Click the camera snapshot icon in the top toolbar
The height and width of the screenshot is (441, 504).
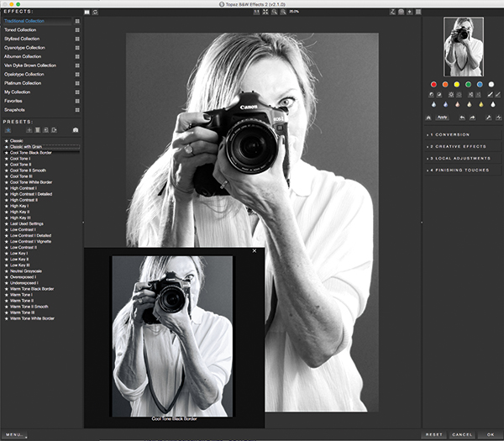click(402, 12)
